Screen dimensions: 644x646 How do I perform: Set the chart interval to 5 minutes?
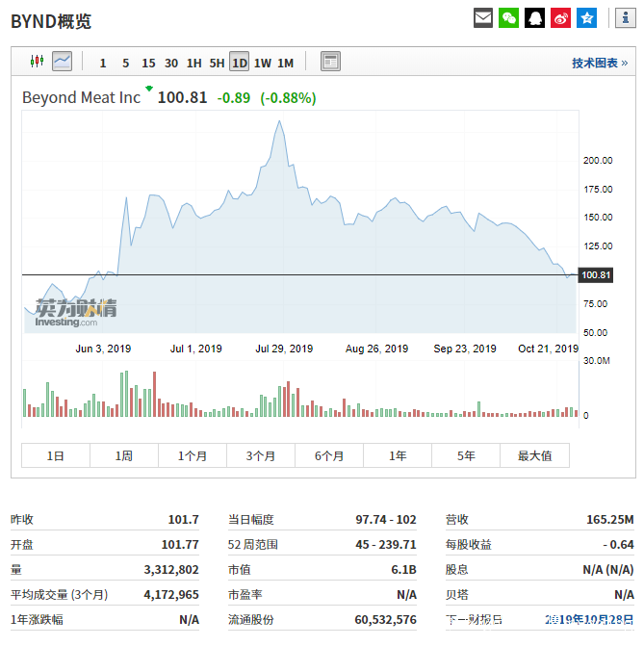[126, 63]
